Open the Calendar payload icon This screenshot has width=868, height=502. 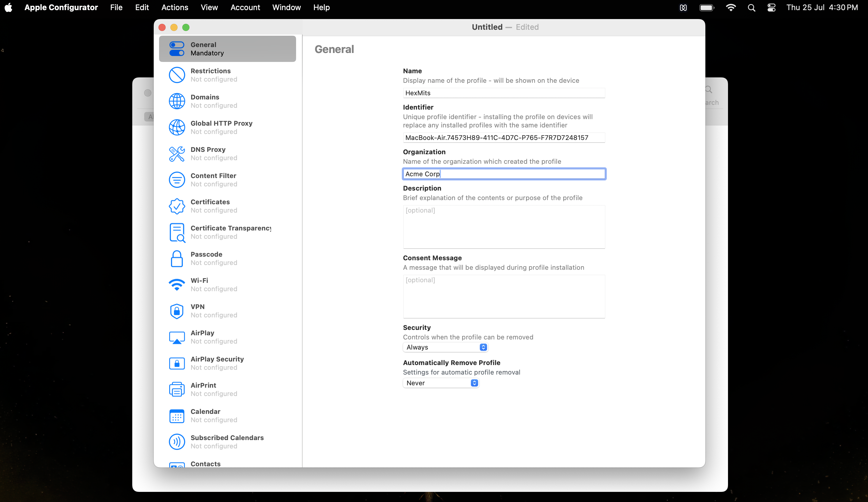[x=177, y=416]
